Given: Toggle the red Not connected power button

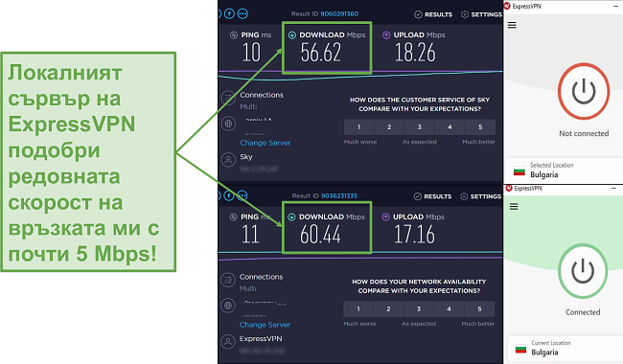Looking at the screenshot, I should pyautogui.click(x=584, y=91).
